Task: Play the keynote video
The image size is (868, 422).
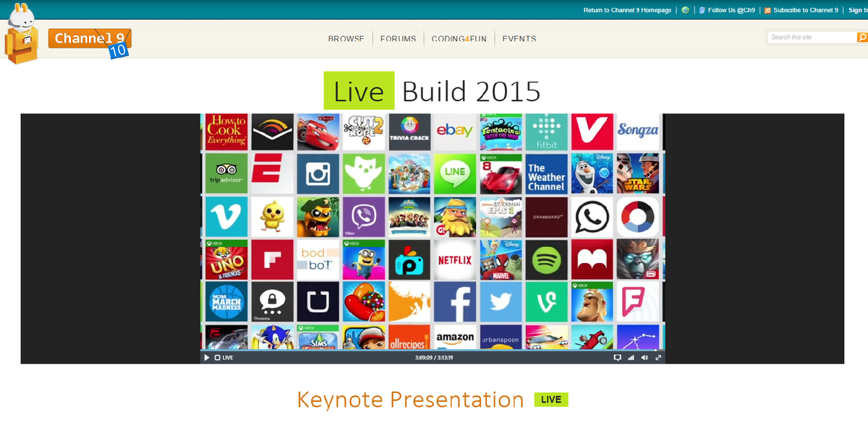Action: [207, 358]
